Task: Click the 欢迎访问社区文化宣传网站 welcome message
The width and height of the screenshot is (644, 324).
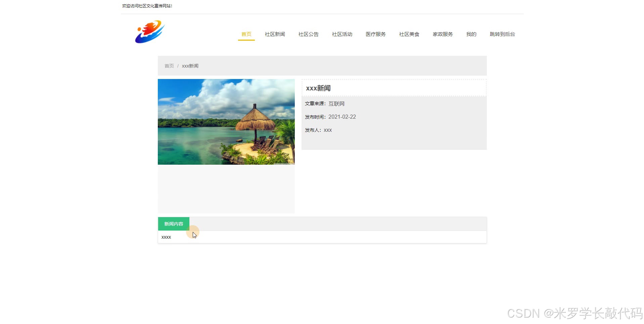Action: (x=147, y=6)
